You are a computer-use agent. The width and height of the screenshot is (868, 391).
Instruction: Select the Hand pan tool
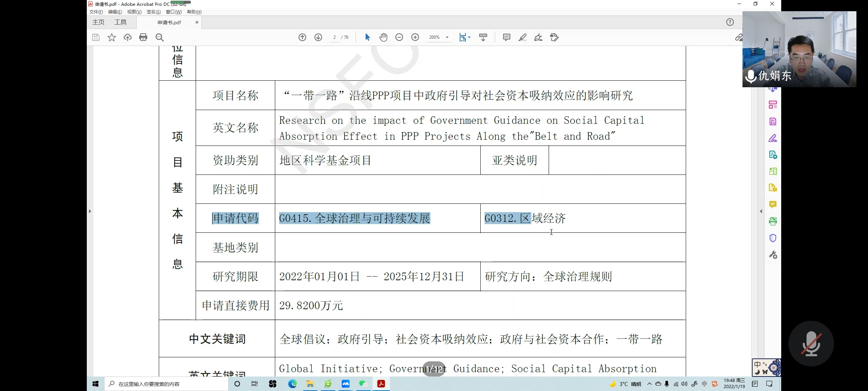click(x=383, y=37)
